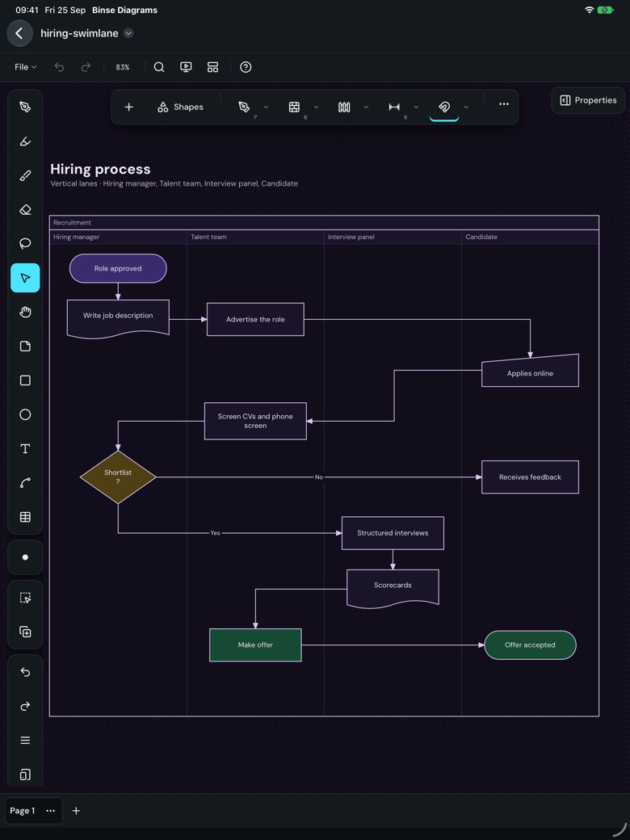This screenshot has height=840, width=630.
Task: Redo using the top toolbar arrow
Action: point(86,67)
